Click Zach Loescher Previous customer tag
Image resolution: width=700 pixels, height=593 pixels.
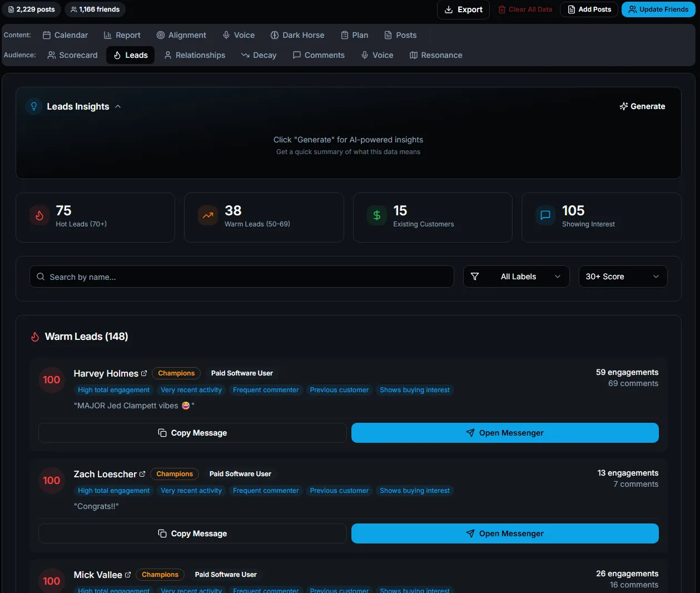click(339, 491)
